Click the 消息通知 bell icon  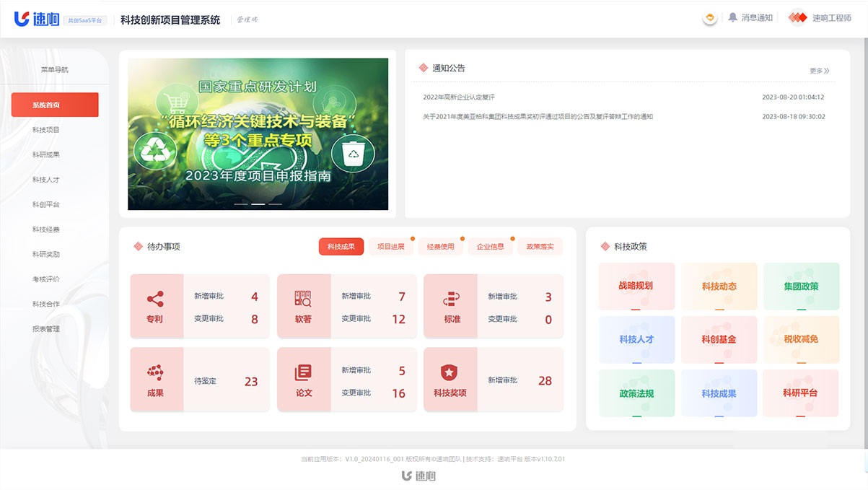coord(733,17)
